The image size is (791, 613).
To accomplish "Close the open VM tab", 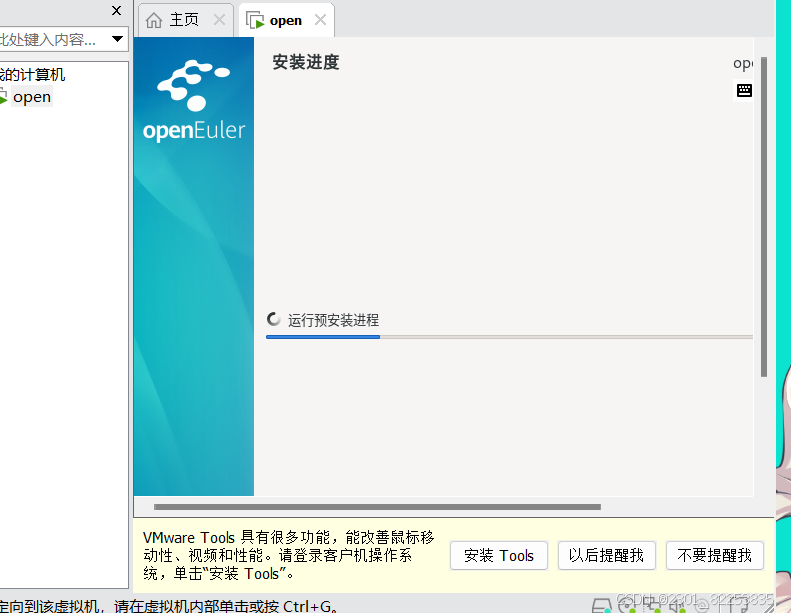I will point(320,20).
